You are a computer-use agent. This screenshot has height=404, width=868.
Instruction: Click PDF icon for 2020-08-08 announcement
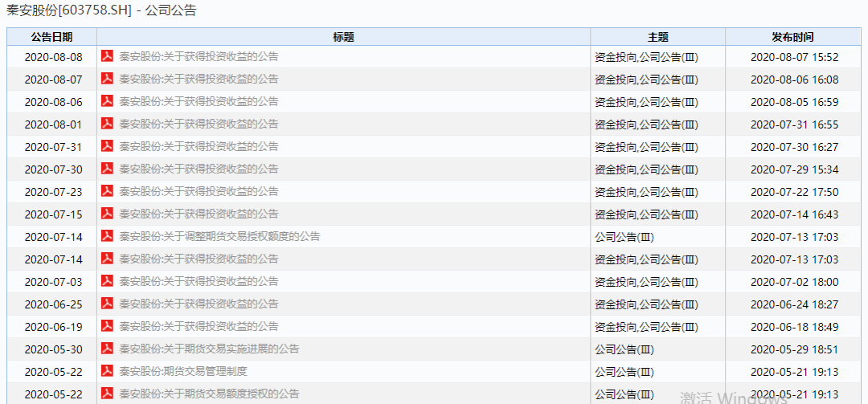pos(106,56)
